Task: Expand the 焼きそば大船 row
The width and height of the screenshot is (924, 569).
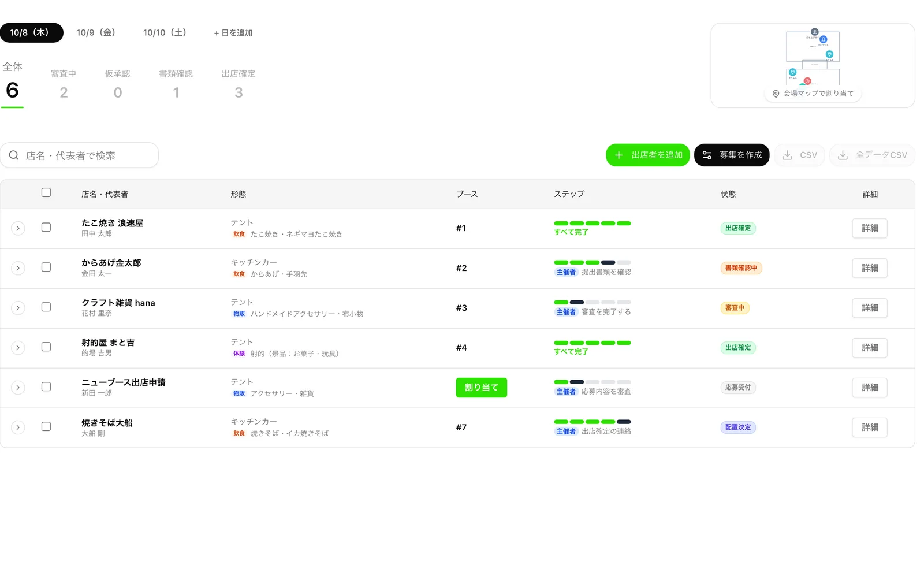Action: (18, 427)
